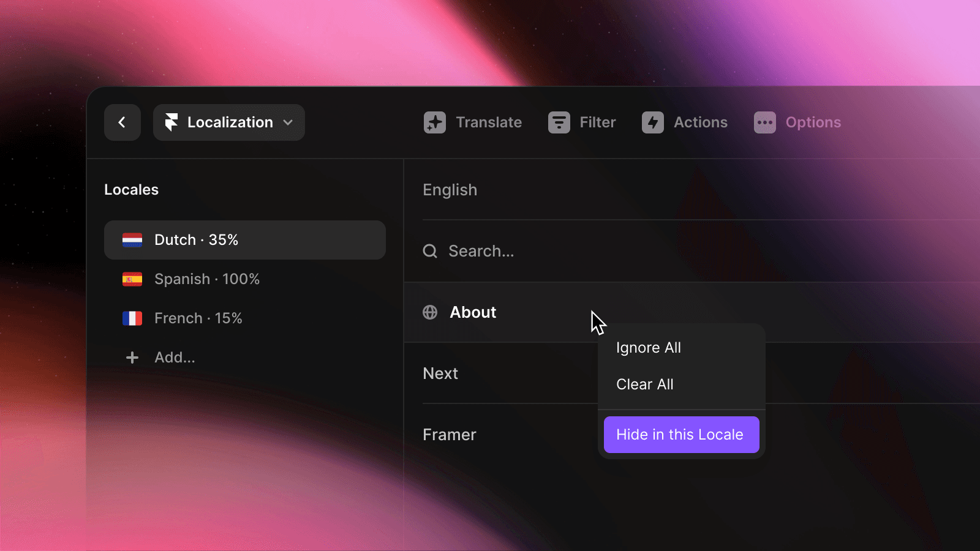Click the Dutch flag icon
This screenshot has width=980, height=551.
132,240
